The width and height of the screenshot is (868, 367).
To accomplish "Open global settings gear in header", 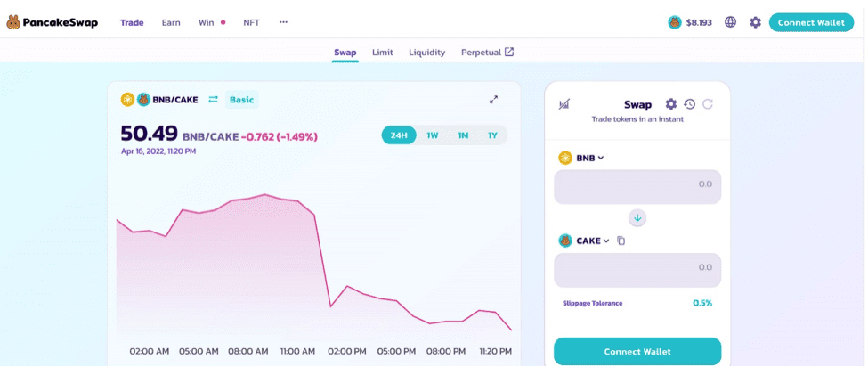I will coord(756,22).
